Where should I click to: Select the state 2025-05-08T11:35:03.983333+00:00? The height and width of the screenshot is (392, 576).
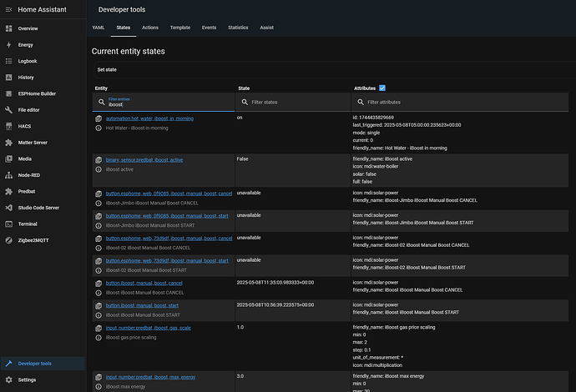click(275, 283)
